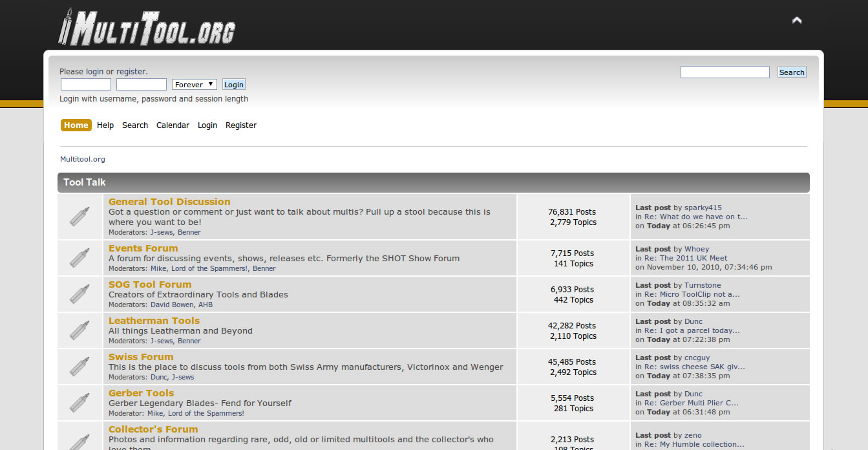This screenshot has height=450, width=868.
Task: Open General Tool Discussion forum
Action: click(169, 202)
